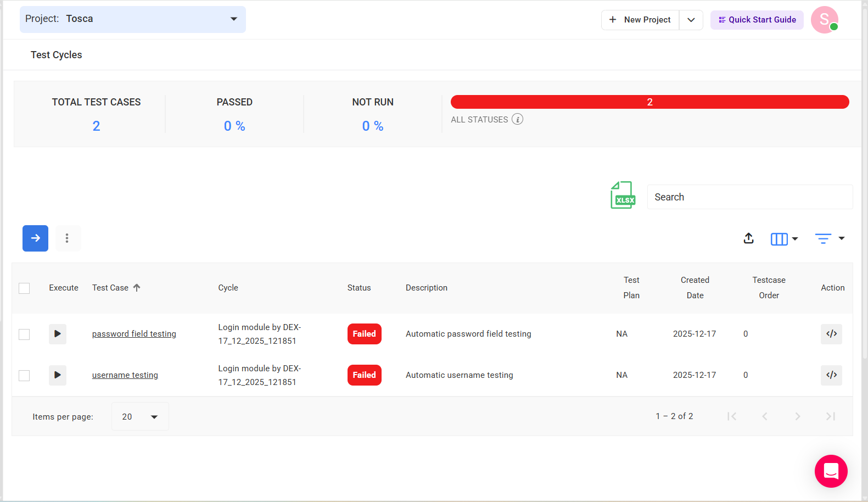Open the column visibility dropdown
The height and width of the screenshot is (502, 868).
(x=784, y=239)
